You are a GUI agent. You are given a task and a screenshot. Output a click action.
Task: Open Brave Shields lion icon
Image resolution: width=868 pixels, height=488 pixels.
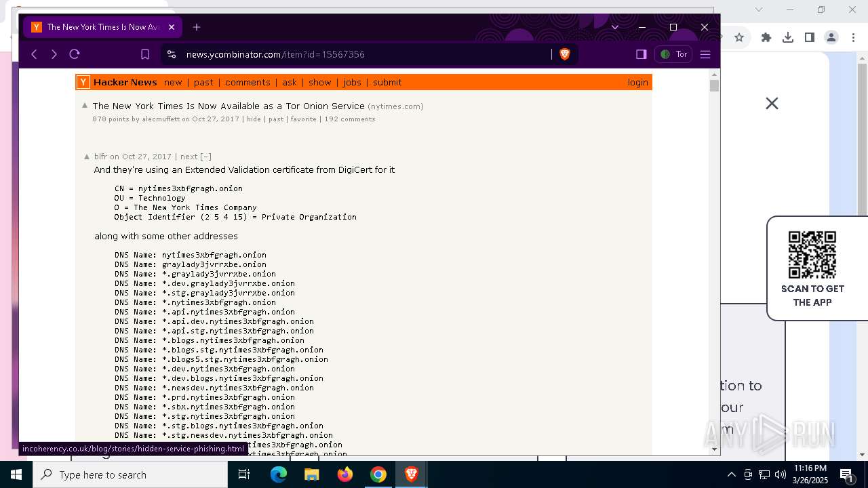tap(564, 54)
